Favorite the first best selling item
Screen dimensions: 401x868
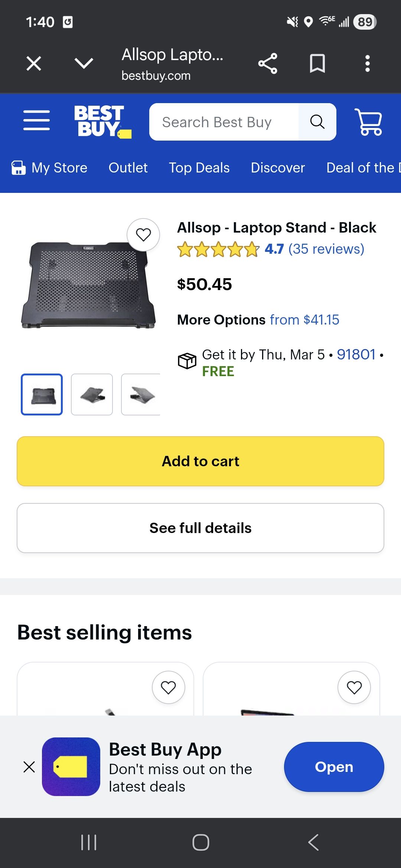tap(168, 687)
